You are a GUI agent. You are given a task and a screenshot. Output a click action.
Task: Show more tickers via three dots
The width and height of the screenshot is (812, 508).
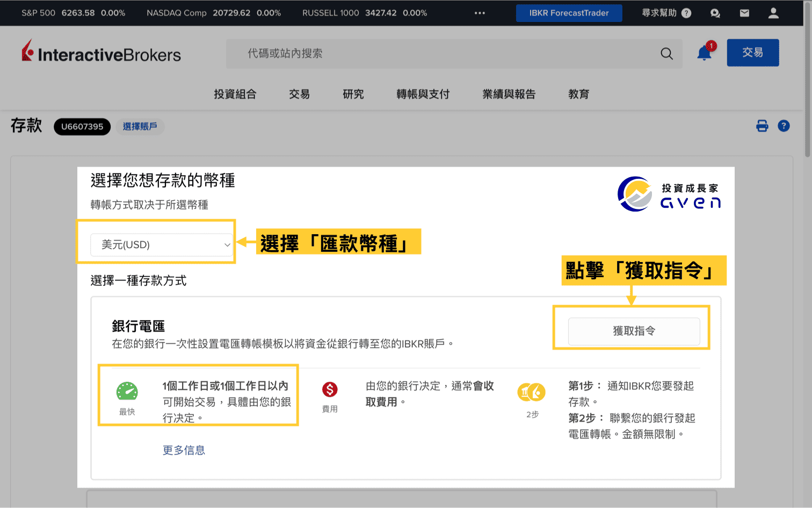[480, 13]
